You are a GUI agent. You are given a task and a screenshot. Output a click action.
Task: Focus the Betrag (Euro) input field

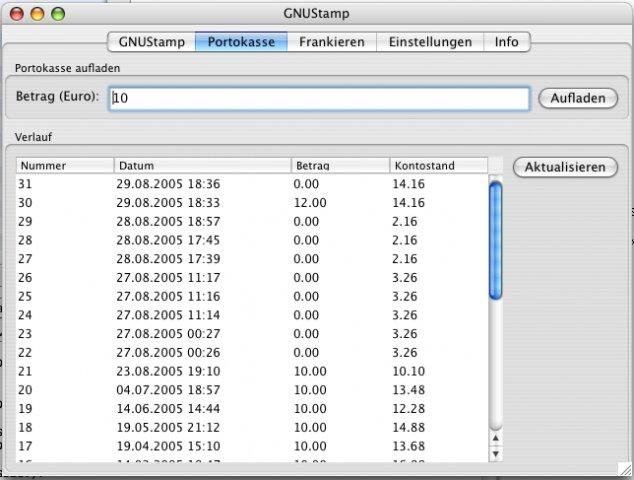[319, 99]
